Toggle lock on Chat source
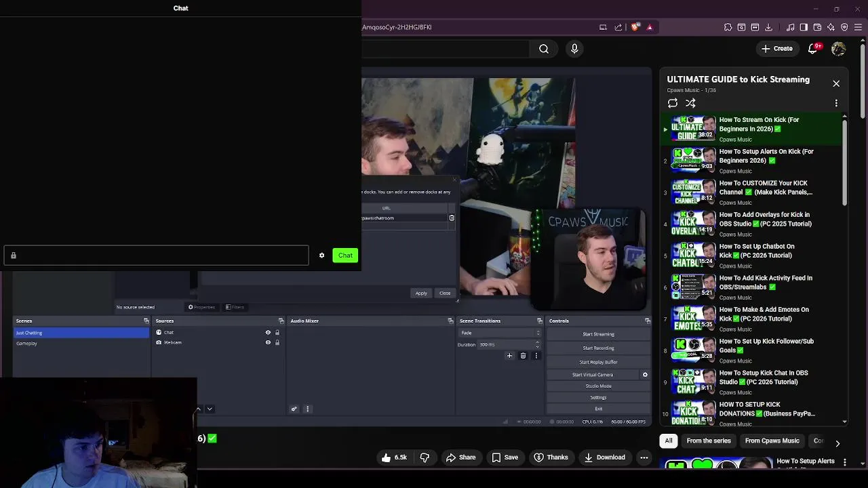Screen dimensions: 868x488 pos(277,332)
